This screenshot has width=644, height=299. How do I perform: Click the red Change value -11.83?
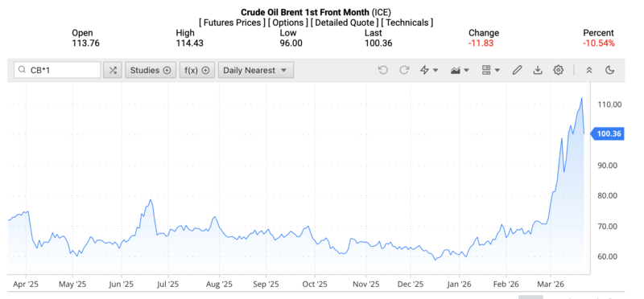pyautogui.click(x=481, y=43)
